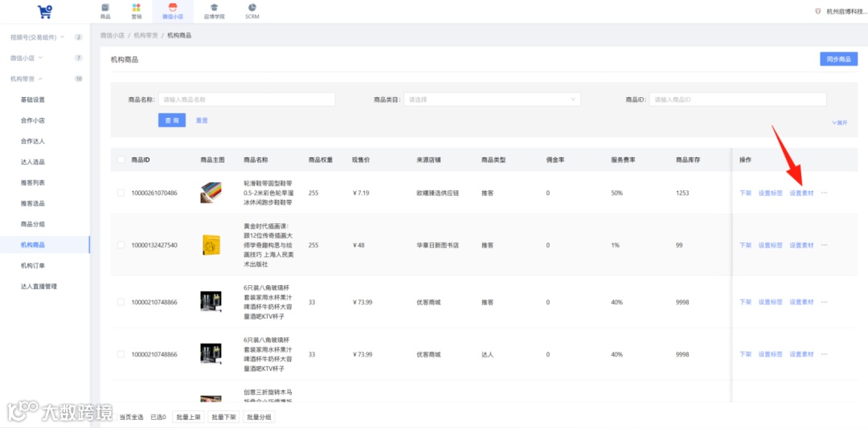
Task: Open the 商品 icon in top navigation
Action: click(x=105, y=7)
